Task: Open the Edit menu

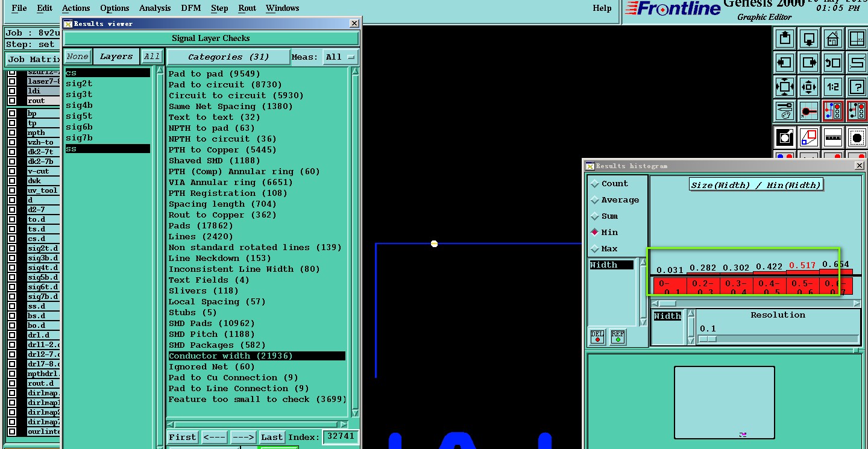Action: (x=45, y=8)
